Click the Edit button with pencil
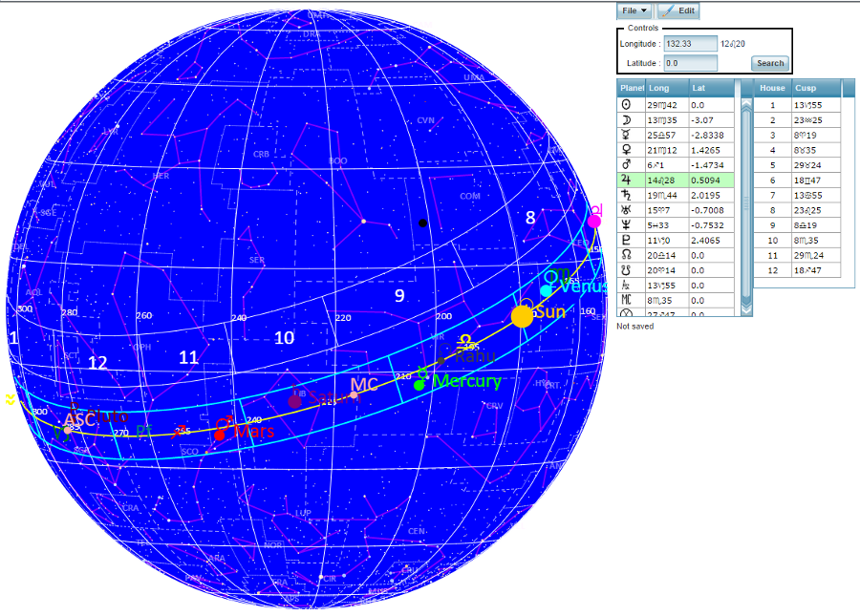This screenshot has width=860, height=616. pyautogui.click(x=678, y=11)
